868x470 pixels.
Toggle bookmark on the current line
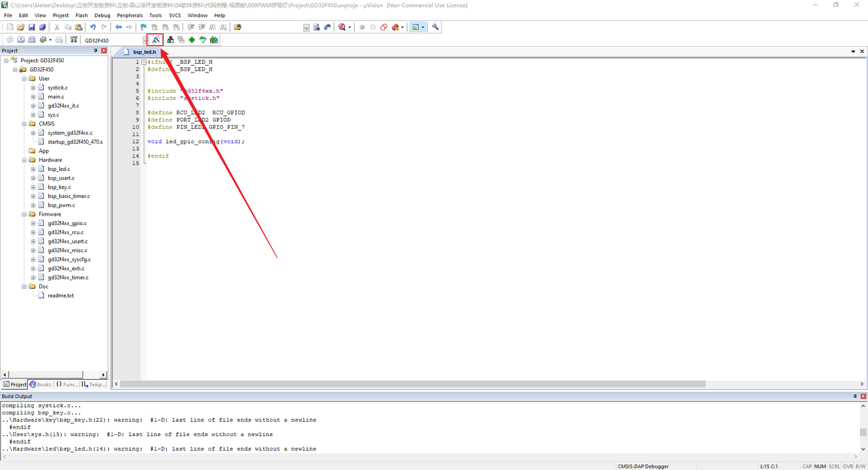point(143,27)
